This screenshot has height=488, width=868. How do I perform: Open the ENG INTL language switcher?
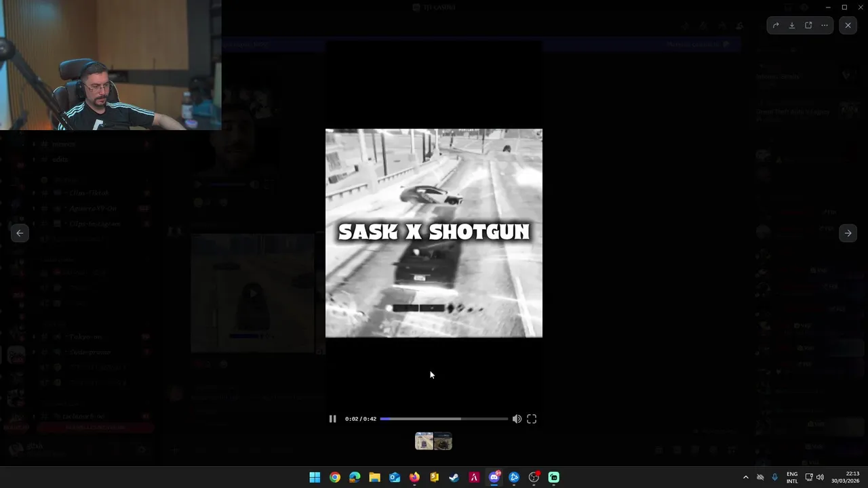792,477
